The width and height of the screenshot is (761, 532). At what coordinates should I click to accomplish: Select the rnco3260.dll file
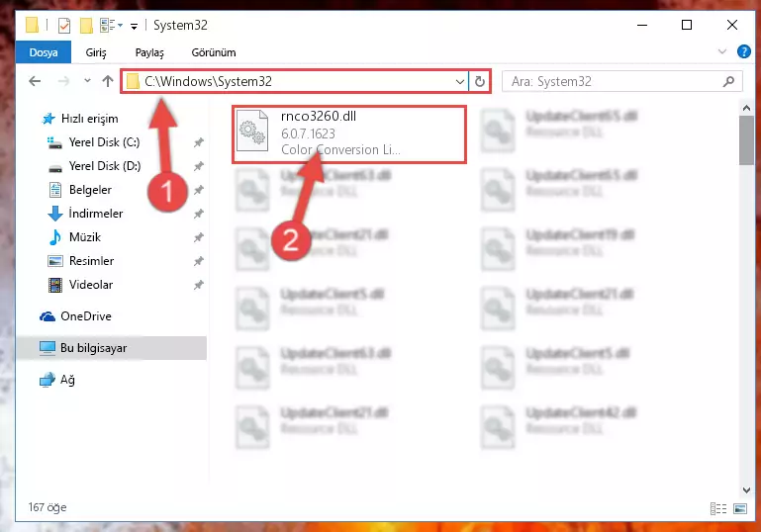point(349,134)
